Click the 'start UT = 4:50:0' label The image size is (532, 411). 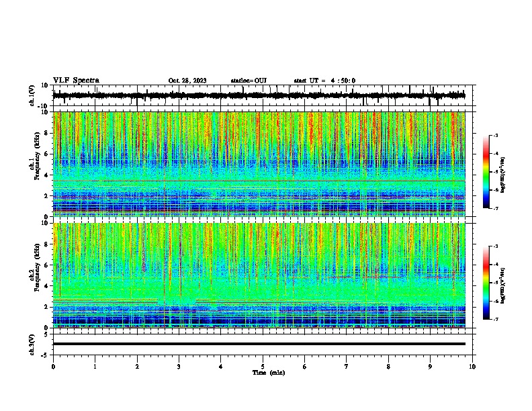coord(324,81)
